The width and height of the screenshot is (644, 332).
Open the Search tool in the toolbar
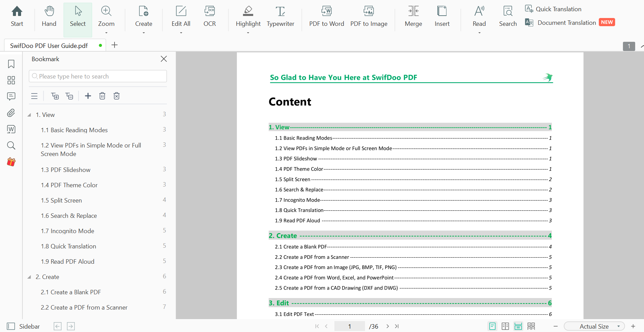pyautogui.click(x=508, y=16)
